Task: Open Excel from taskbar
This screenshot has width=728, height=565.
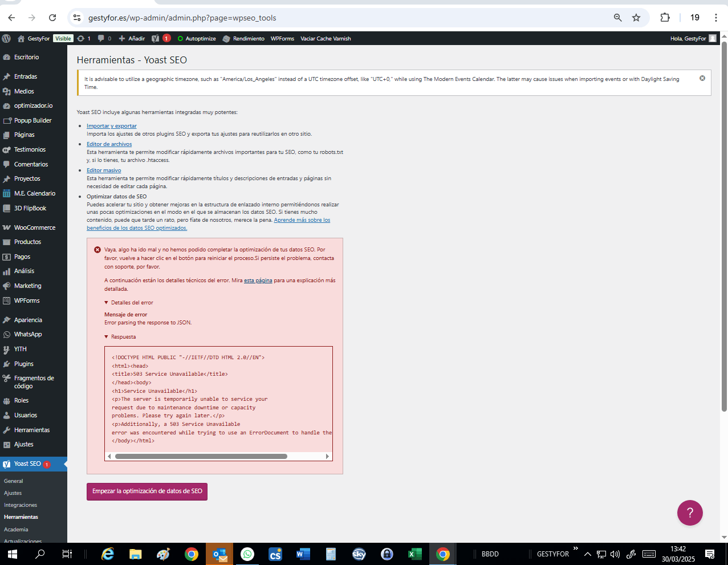Action: pos(414,554)
